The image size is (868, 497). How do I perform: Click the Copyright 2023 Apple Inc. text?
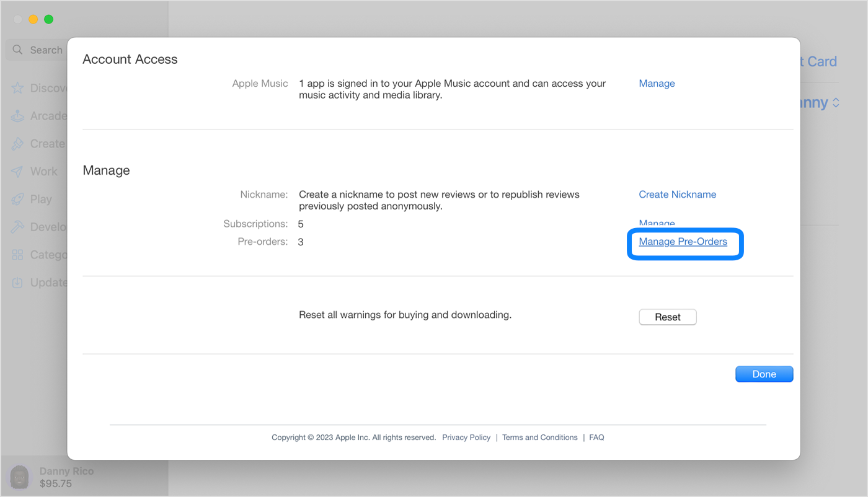353,438
